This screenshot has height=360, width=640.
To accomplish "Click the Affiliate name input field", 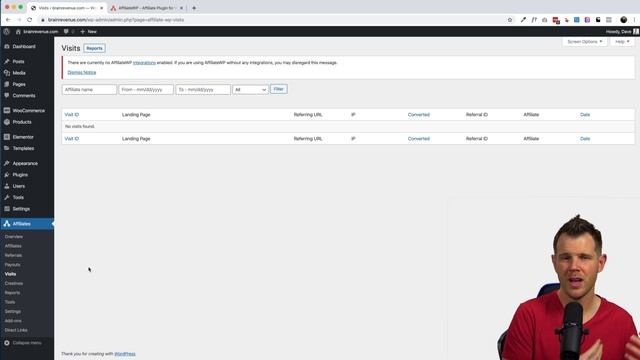I will (89, 89).
